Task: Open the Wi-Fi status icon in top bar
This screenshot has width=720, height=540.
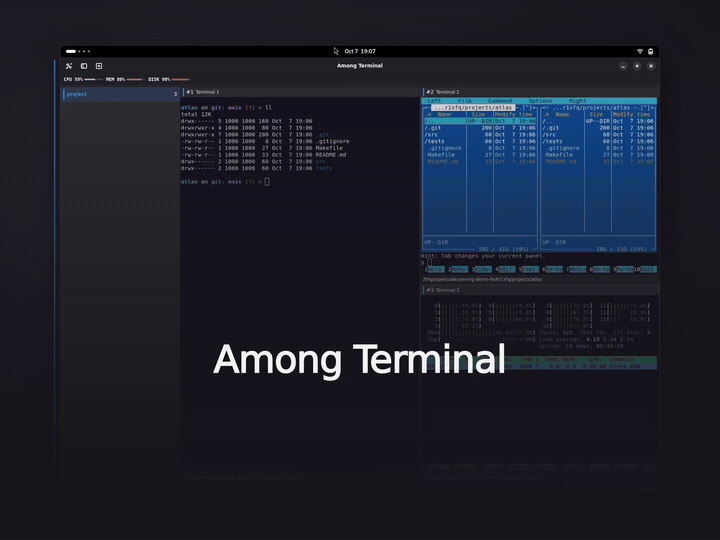Action: point(640,51)
